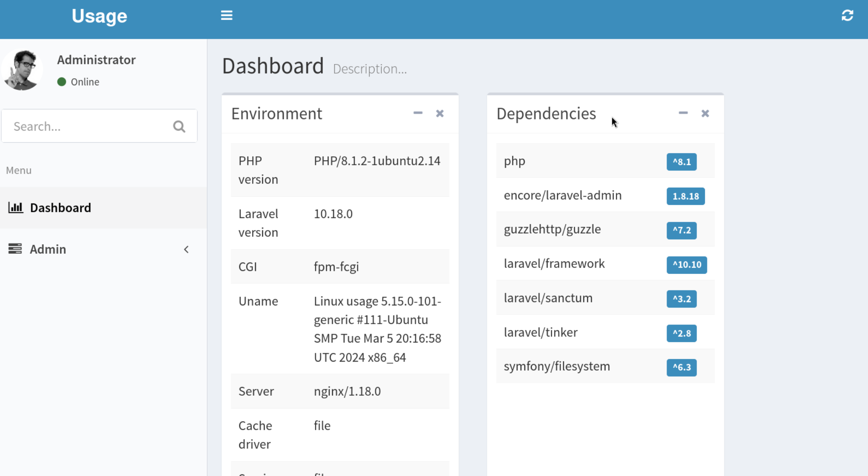Remove the Environment panel with its X
Viewport: 868px width, 476px height.
(440, 113)
